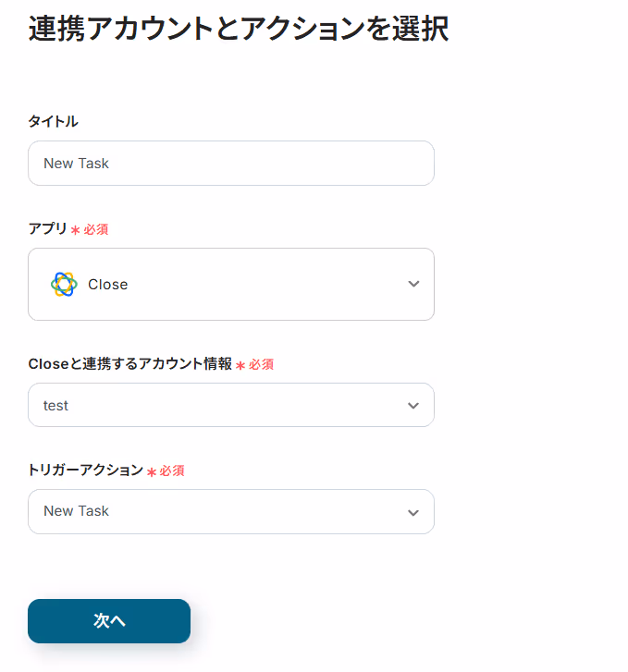Click the chevron arrow beside the test account
628x672 pixels.
coord(413,406)
